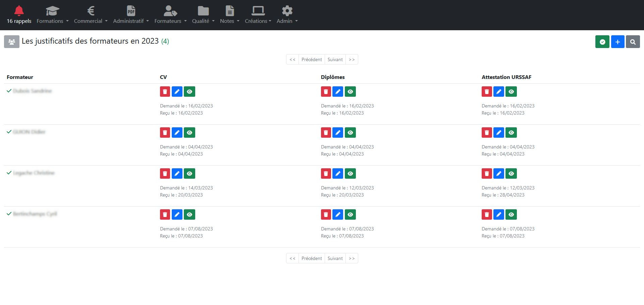
Task: Click Précédent in pagination above the table
Action: (312, 59)
